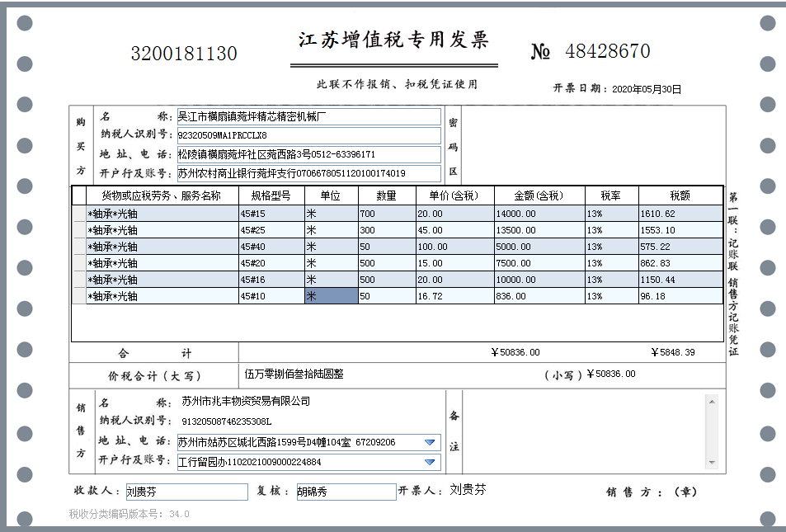Focus the payee (收款人) input box
Viewport: 786px width, 532px height.
point(186,492)
